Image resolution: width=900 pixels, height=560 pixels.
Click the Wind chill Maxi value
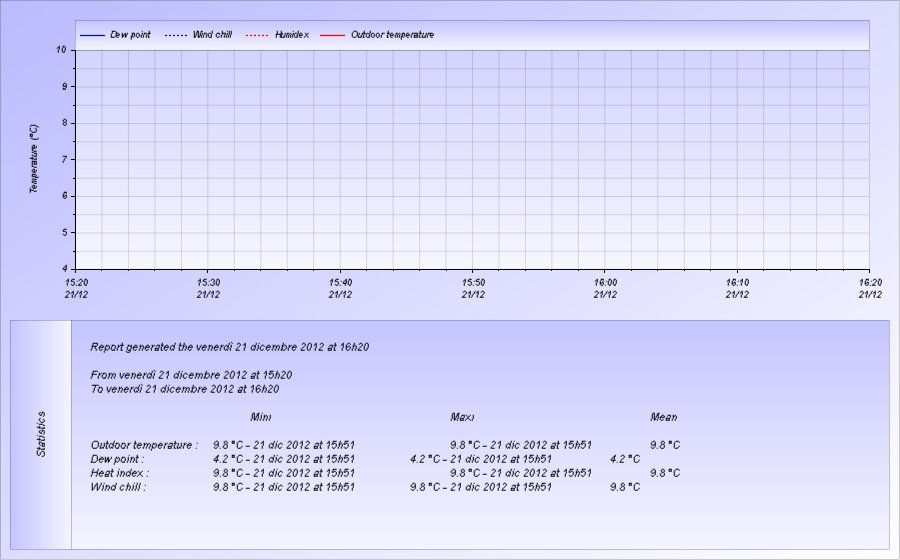[481, 487]
